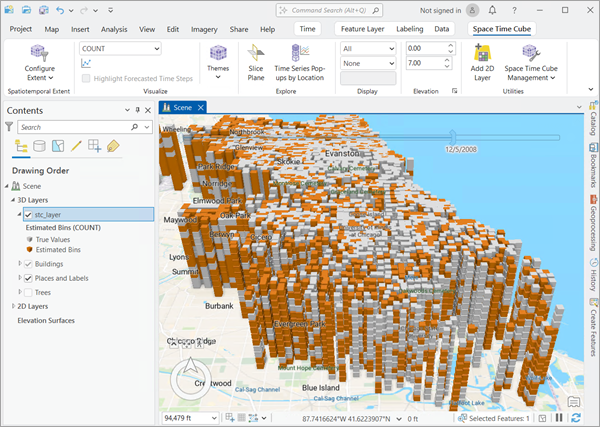Select the List By Editing pencil icon
This screenshot has height=427, width=600.
pos(76,146)
